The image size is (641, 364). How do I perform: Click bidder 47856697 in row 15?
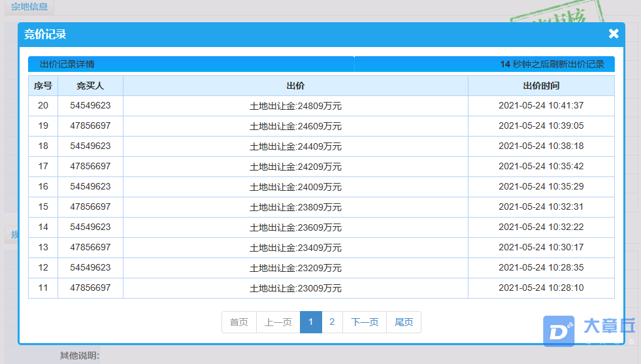click(x=90, y=207)
